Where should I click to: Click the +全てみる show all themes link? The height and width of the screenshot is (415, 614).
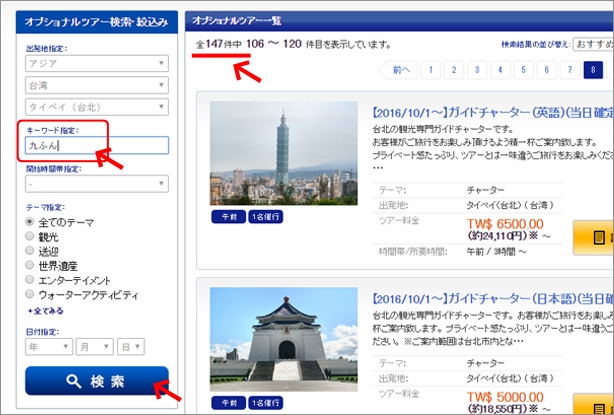coord(50,312)
